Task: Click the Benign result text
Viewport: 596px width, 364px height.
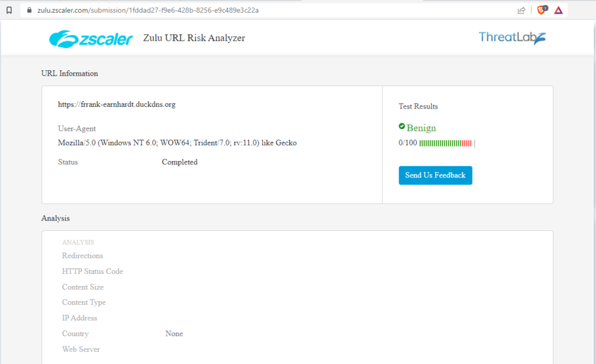Action: tap(421, 128)
